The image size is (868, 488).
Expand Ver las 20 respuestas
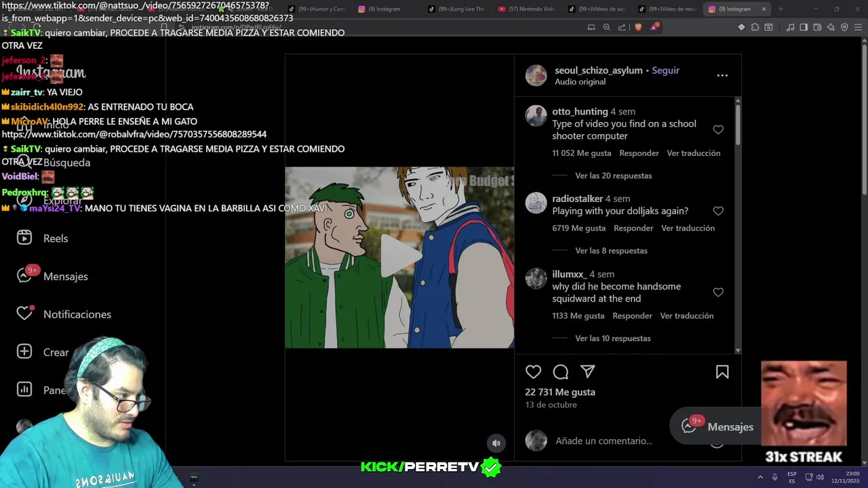pyautogui.click(x=613, y=176)
